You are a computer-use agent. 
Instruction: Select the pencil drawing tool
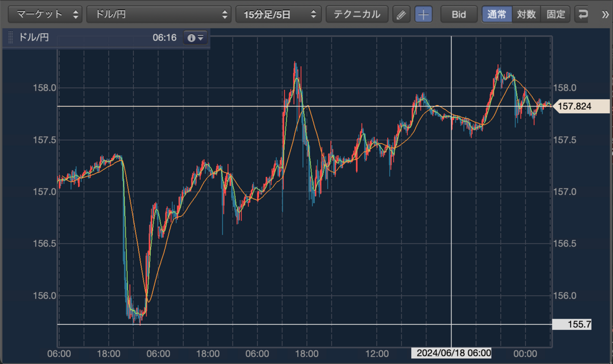click(x=402, y=14)
